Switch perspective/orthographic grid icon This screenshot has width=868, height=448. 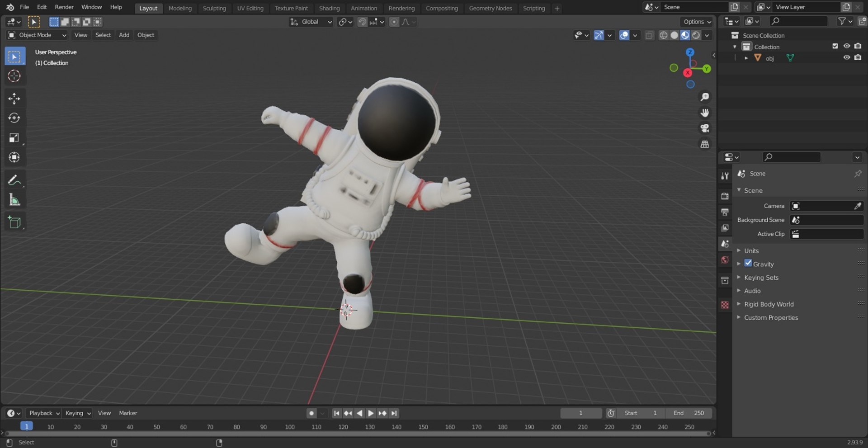(x=704, y=144)
